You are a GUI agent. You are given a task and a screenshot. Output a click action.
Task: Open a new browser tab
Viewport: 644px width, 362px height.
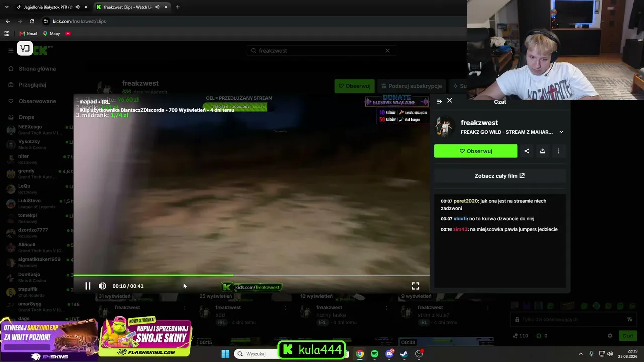coord(178,7)
